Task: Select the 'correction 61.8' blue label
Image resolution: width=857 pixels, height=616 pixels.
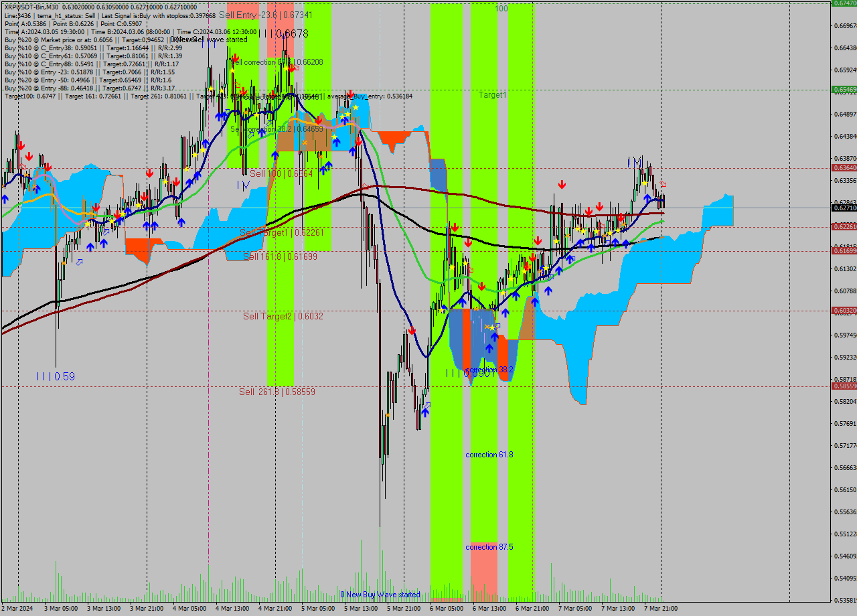Action: pyautogui.click(x=489, y=455)
